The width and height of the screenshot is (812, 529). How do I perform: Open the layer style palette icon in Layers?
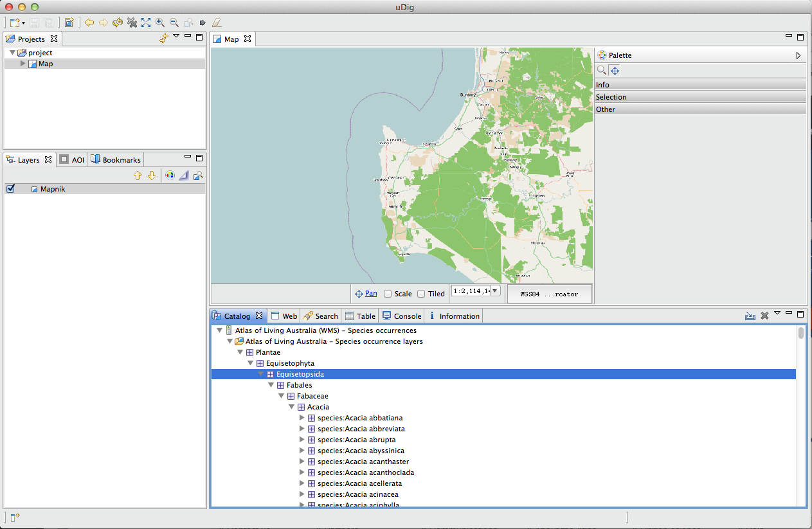tap(170, 175)
